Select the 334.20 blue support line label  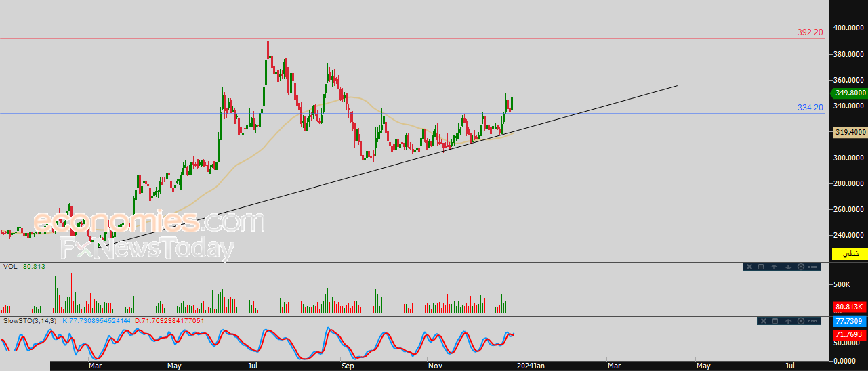(x=810, y=107)
